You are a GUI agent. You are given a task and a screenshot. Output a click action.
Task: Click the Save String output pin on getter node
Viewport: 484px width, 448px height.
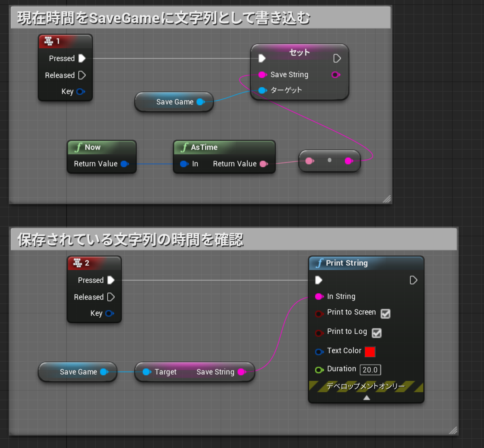point(242,372)
